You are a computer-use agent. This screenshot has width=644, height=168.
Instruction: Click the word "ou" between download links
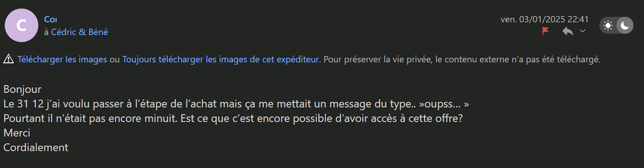114,59
